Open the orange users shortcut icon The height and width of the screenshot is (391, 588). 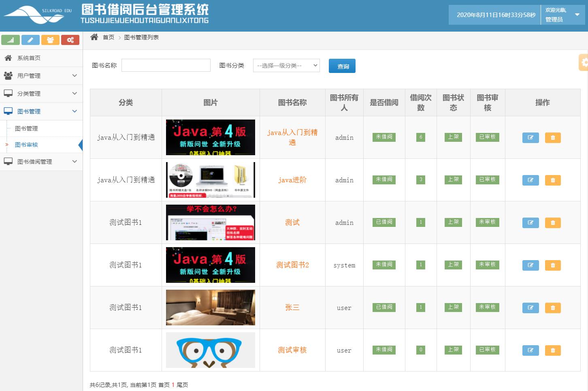click(50, 40)
